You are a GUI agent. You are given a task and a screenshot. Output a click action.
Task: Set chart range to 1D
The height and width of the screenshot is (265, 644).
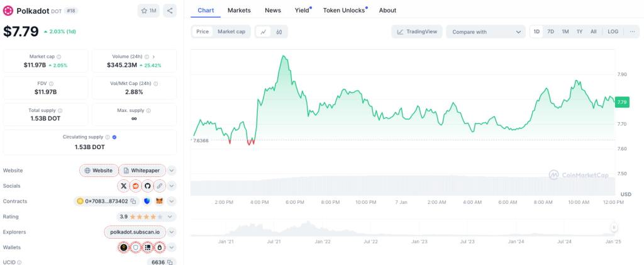coord(536,31)
